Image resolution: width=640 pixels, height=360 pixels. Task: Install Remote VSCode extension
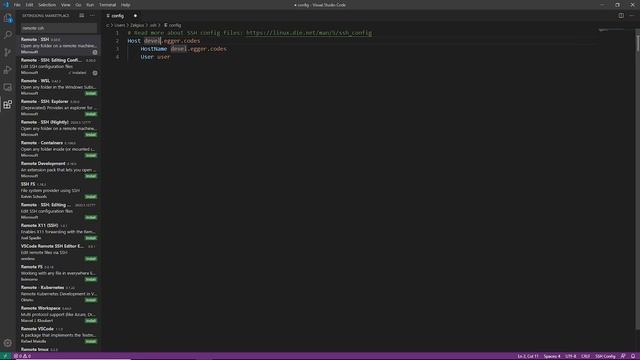click(91, 341)
